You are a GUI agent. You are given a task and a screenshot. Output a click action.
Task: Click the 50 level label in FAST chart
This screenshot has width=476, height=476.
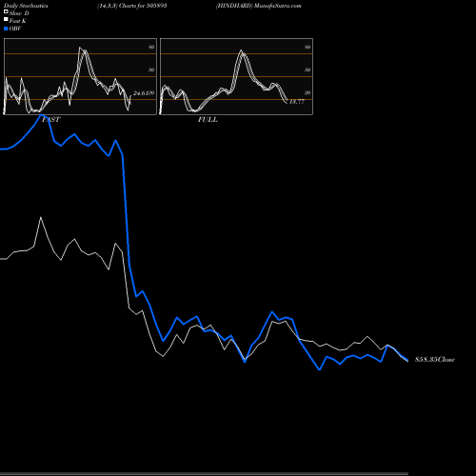tap(151, 69)
